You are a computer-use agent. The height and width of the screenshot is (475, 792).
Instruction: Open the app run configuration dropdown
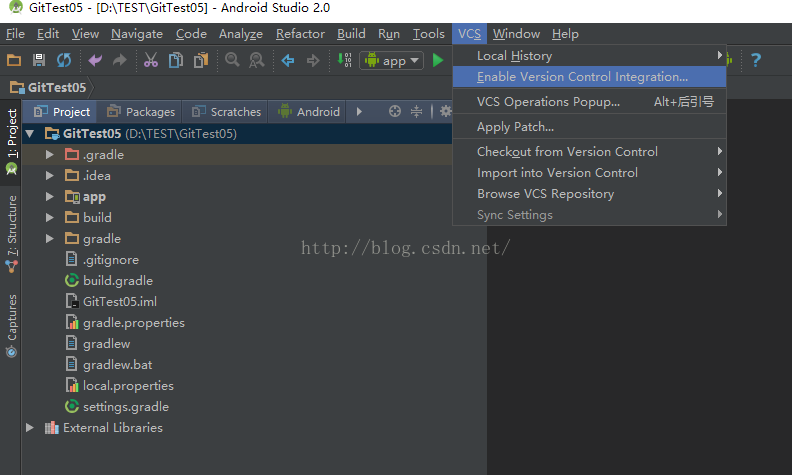pyautogui.click(x=391, y=61)
